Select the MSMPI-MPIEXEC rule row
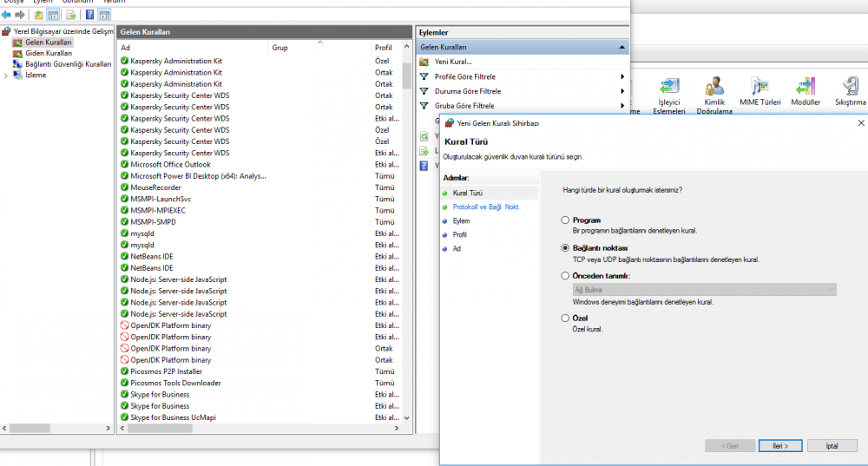 point(260,210)
